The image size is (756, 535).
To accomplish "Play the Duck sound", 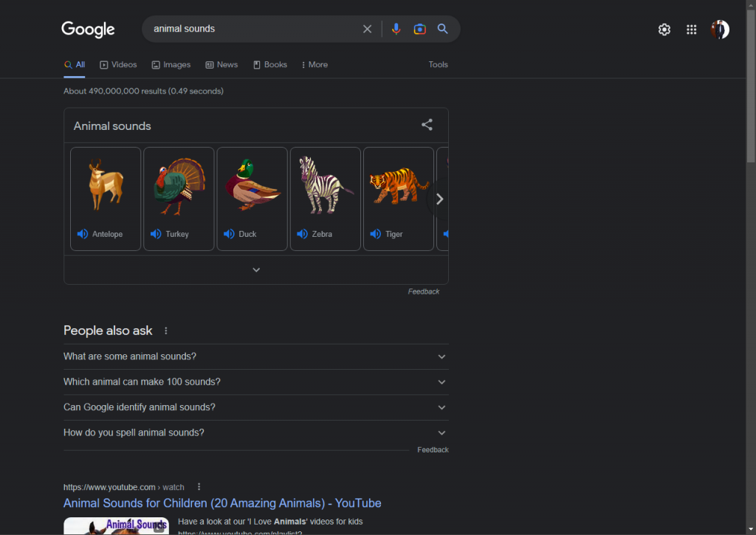I will (230, 234).
